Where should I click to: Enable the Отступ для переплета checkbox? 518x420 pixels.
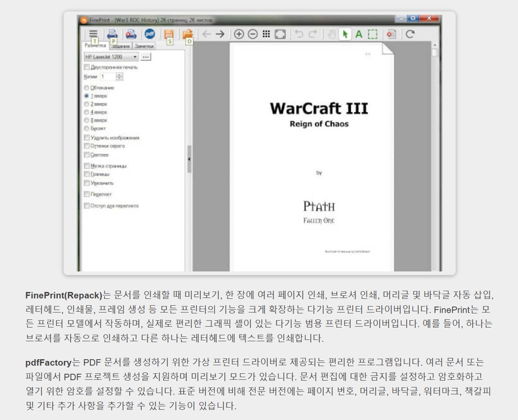87,206
